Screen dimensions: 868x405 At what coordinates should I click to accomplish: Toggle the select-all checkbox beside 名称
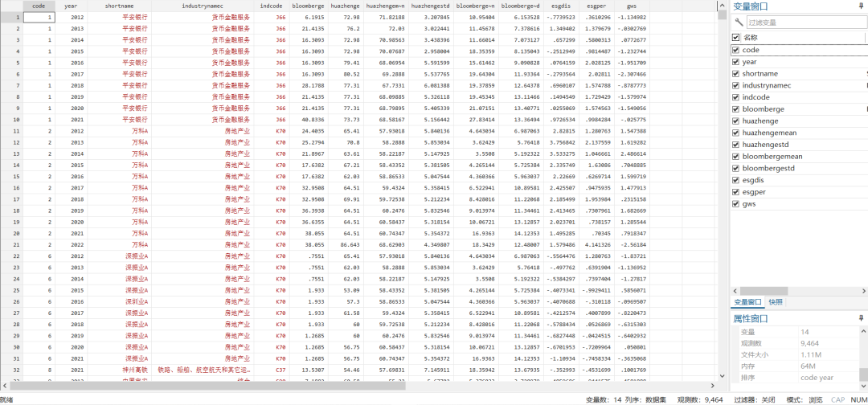735,37
